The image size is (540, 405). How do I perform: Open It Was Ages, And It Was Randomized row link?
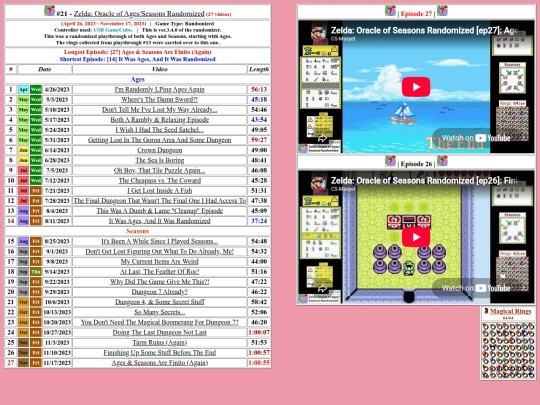point(159,221)
